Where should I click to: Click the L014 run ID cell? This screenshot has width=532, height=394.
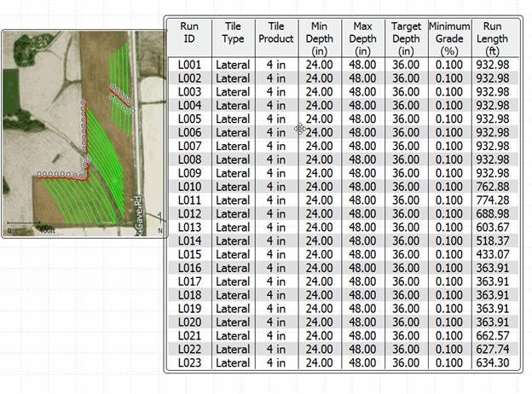(x=189, y=241)
